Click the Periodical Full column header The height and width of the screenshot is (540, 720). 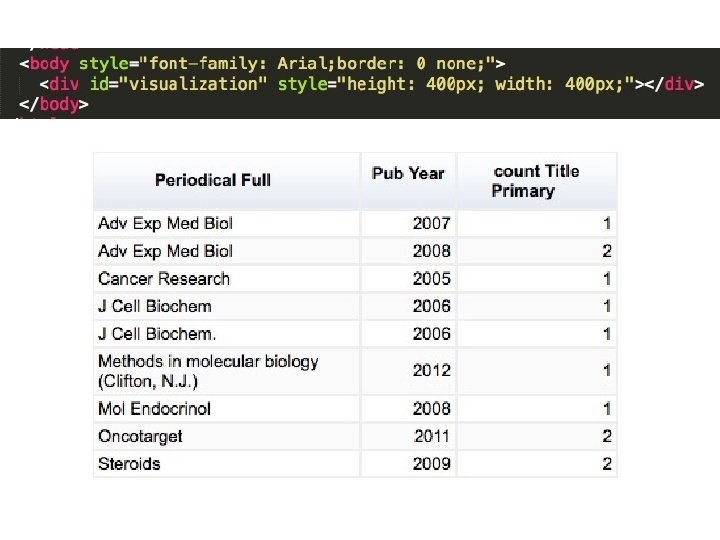[213, 180]
